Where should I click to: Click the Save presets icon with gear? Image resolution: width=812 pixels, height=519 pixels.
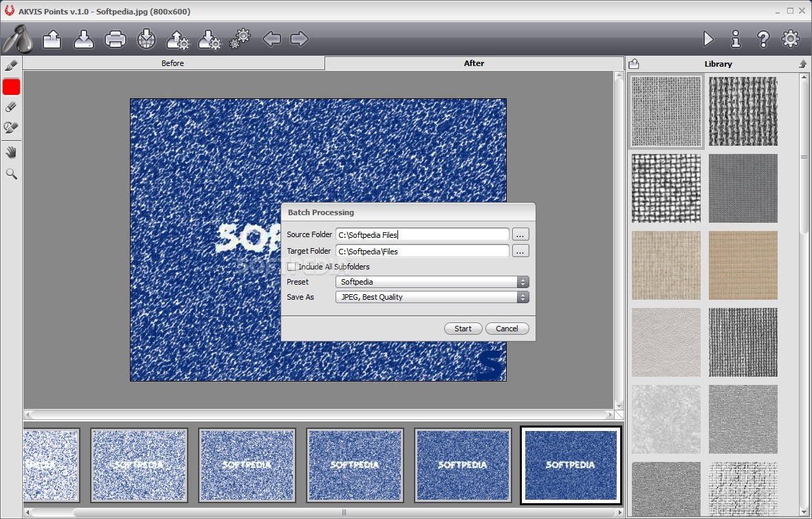(210, 40)
